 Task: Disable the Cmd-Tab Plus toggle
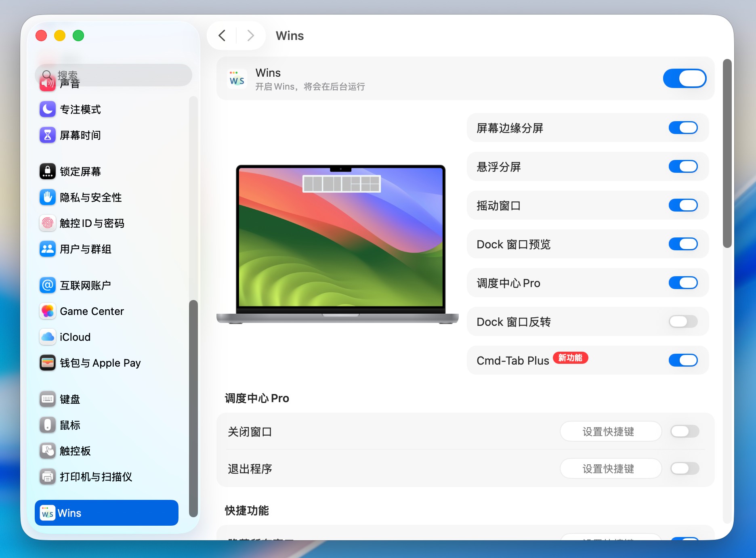tap(683, 360)
